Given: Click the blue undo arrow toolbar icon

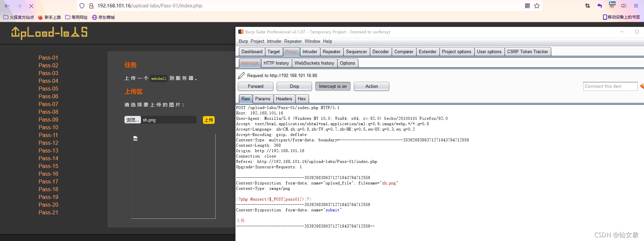Looking at the screenshot, I should coord(600,6).
